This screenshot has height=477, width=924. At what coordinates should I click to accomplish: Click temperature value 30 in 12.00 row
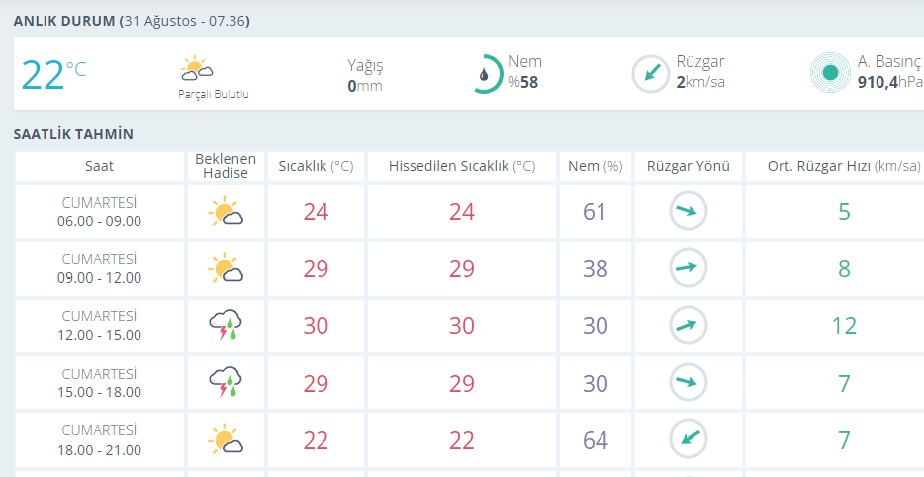click(316, 326)
